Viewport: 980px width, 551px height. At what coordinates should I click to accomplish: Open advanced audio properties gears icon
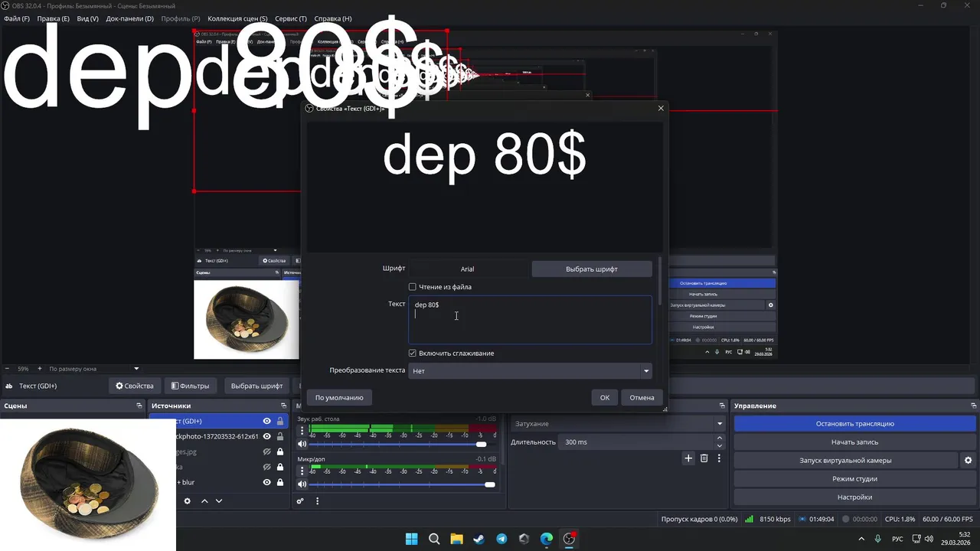tap(300, 501)
